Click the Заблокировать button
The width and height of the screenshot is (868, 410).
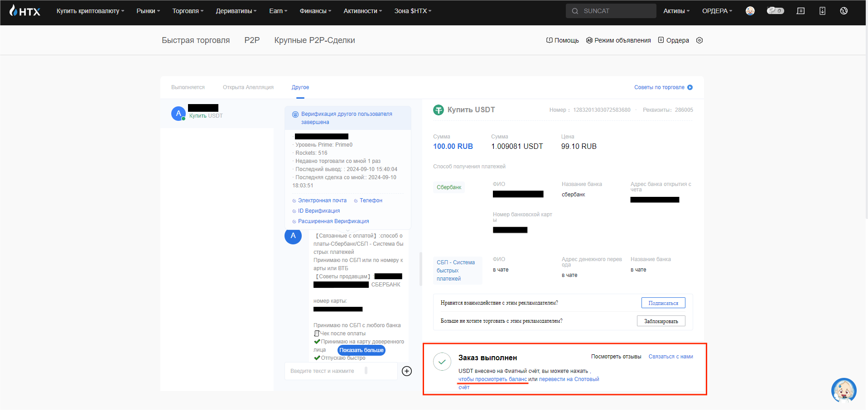click(x=661, y=321)
